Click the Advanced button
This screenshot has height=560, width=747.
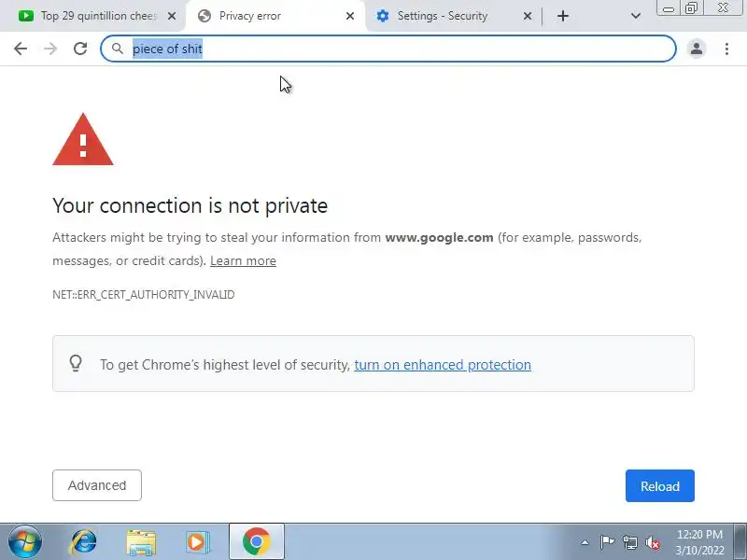tap(97, 485)
